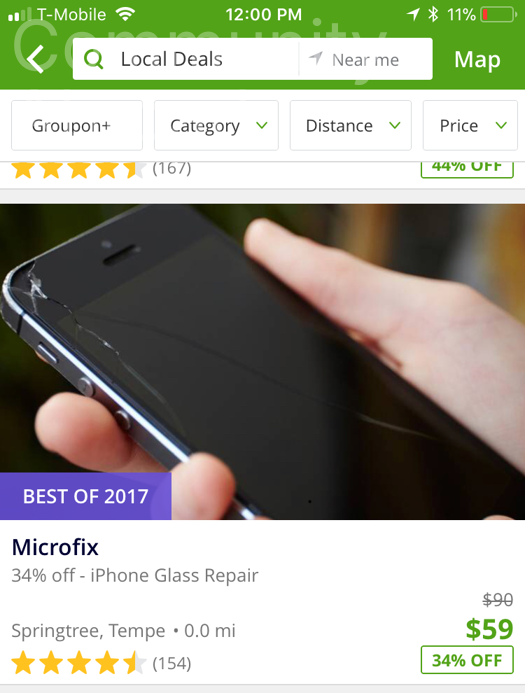
Task: Tap the cellular signal bars icon
Action: pyautogui.click(x=19, y=15)
